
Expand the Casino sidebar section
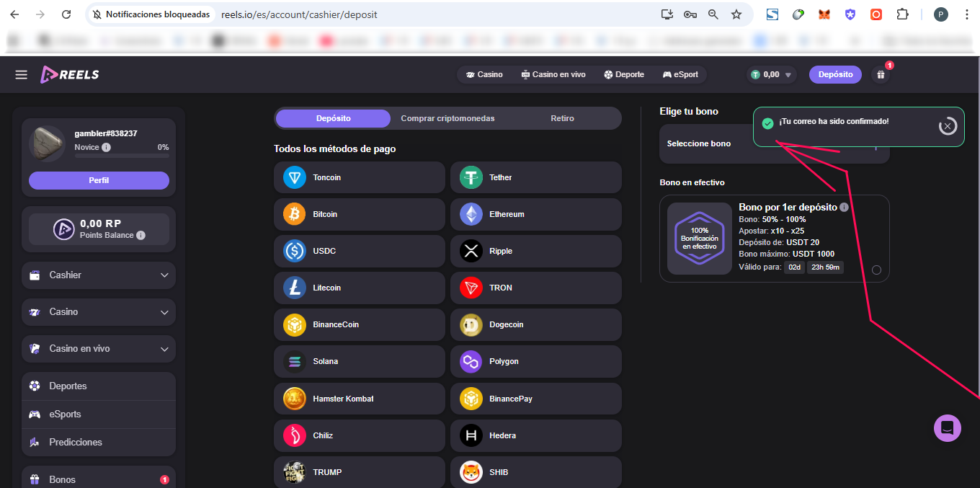point(99,312)
